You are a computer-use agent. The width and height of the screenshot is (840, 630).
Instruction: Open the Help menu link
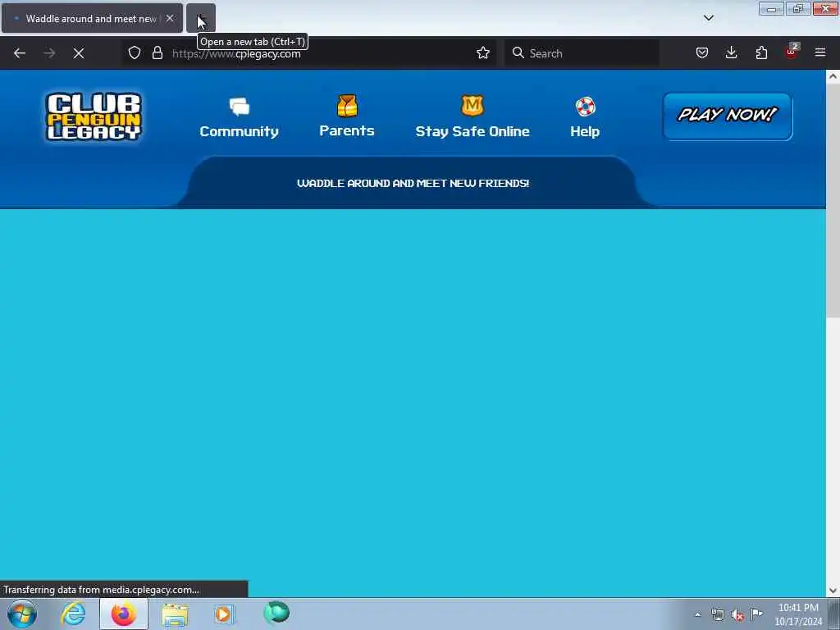(x=585, y=131)
